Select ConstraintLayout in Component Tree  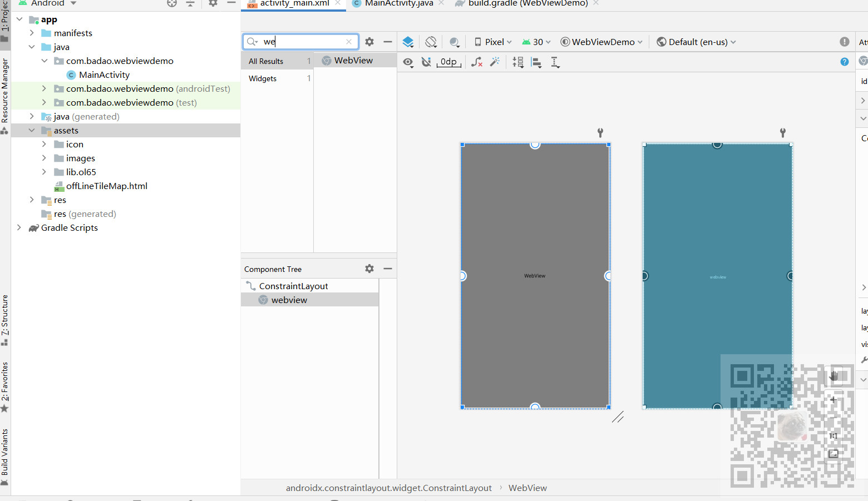293,286
